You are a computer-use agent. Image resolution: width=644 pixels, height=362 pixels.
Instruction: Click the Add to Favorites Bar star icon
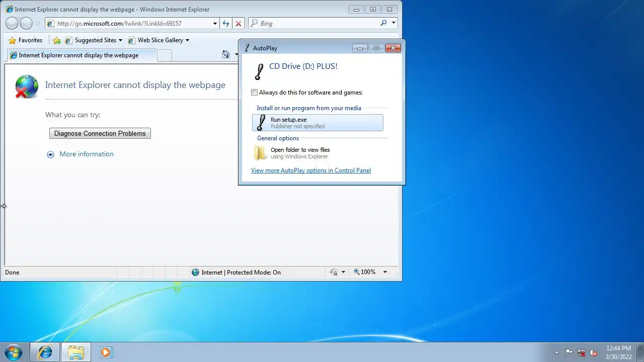pos(57,40)
